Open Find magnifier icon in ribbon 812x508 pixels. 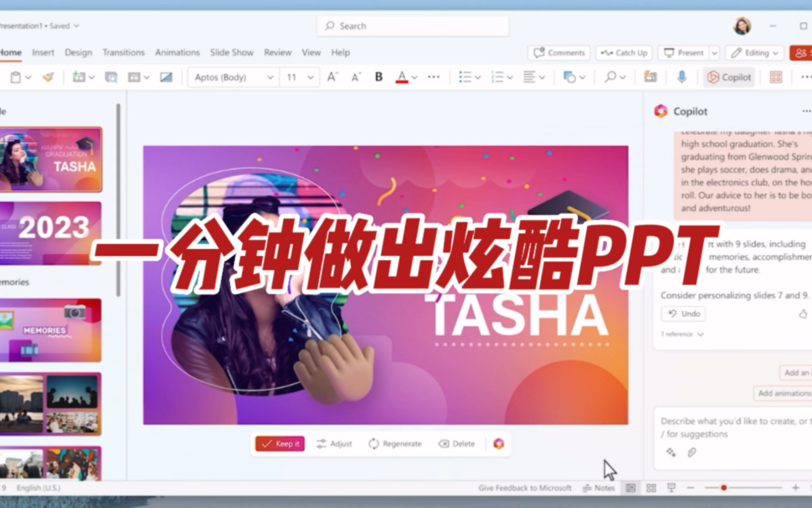(610, 77)
